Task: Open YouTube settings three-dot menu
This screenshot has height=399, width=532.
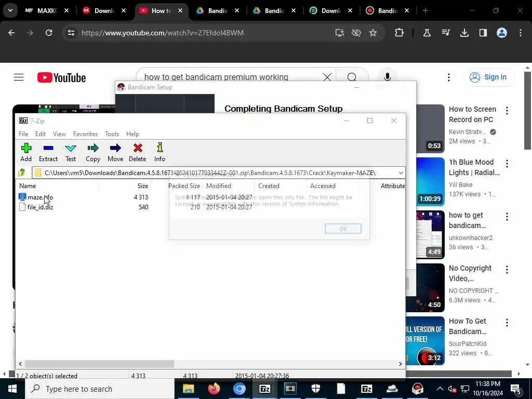Action: (448, 77)
